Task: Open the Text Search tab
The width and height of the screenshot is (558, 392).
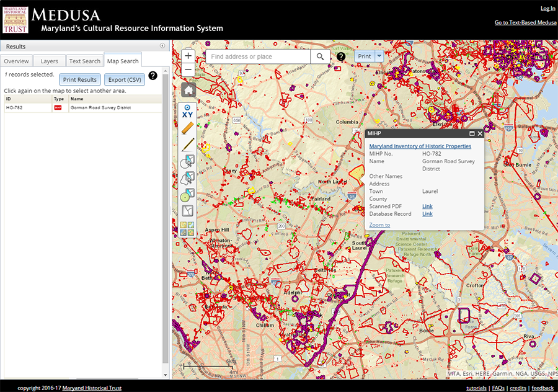Action: tap(84, 61)
